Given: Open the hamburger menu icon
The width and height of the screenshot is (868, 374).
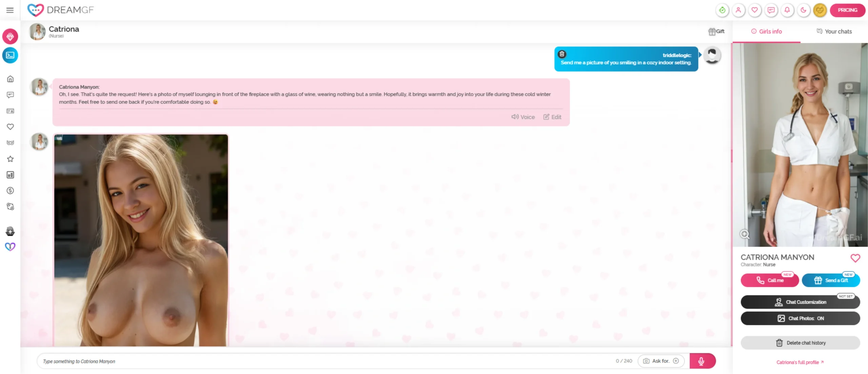Looking at the screenshot, I should (10, 10).
